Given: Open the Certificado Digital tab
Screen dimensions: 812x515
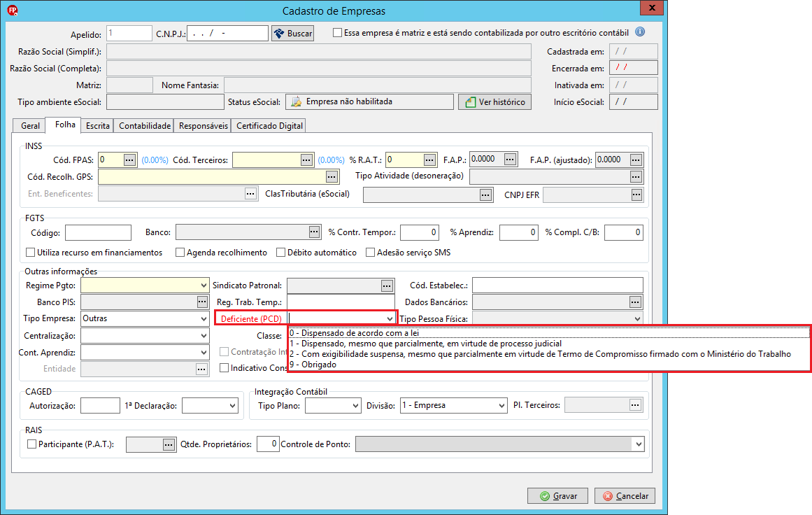Looking at the screenshot, I should [x=269, y=126].
